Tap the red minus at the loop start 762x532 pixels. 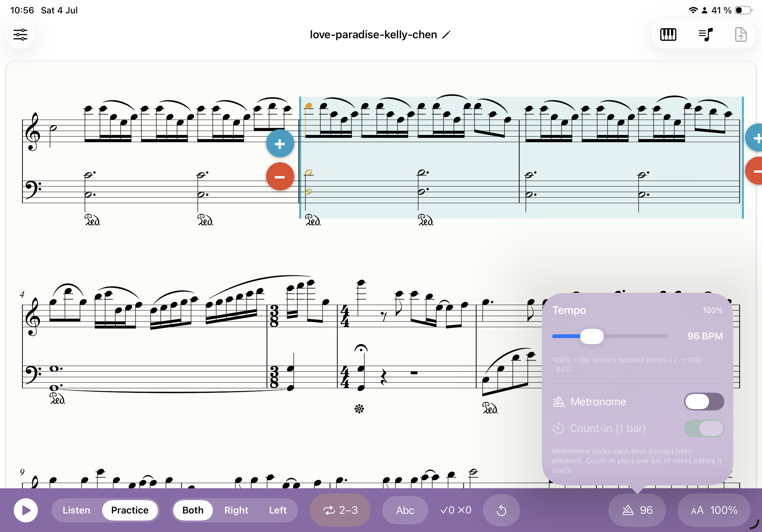280,176
